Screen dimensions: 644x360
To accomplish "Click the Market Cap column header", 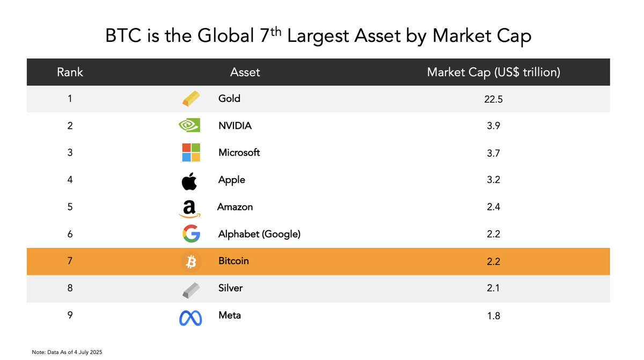I will pos(494,72).
